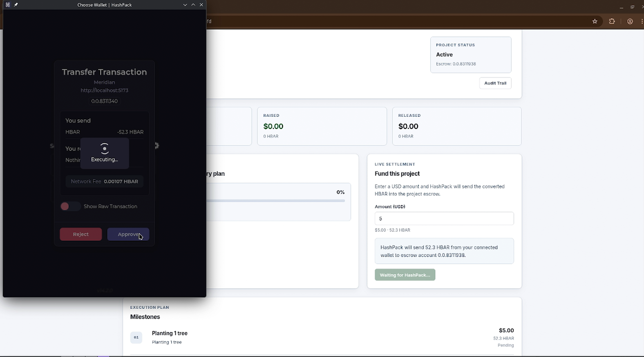Image resolution: width=644 pixels, height=357 pixels.
Task: Click the HashPack will send 52.3 HBAR notice
Action: coord(444,251)
